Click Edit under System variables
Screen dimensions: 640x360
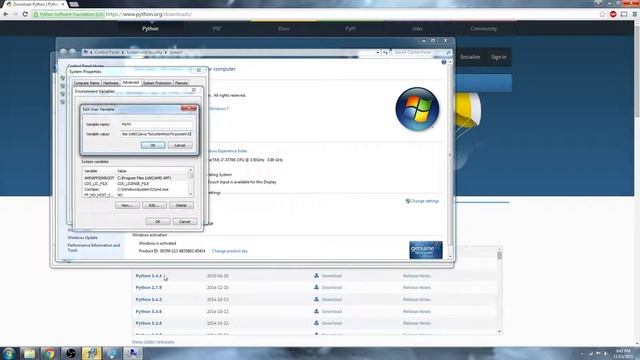point(154,205)
